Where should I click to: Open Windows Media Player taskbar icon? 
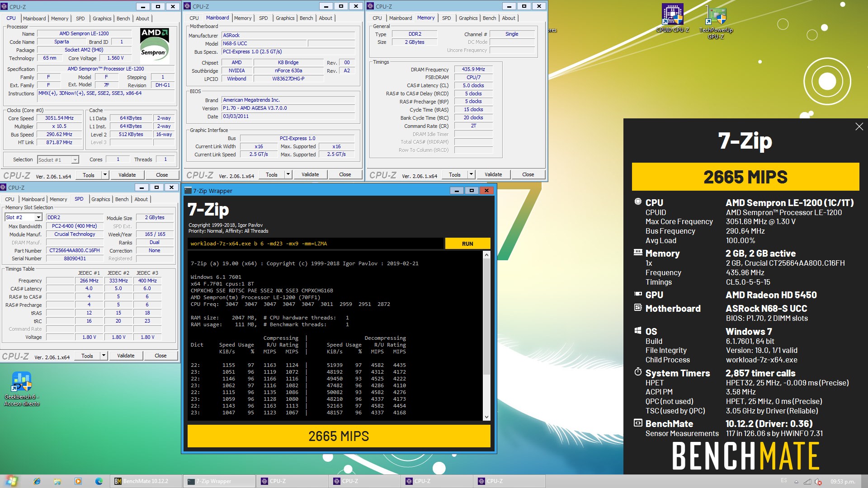78,481
